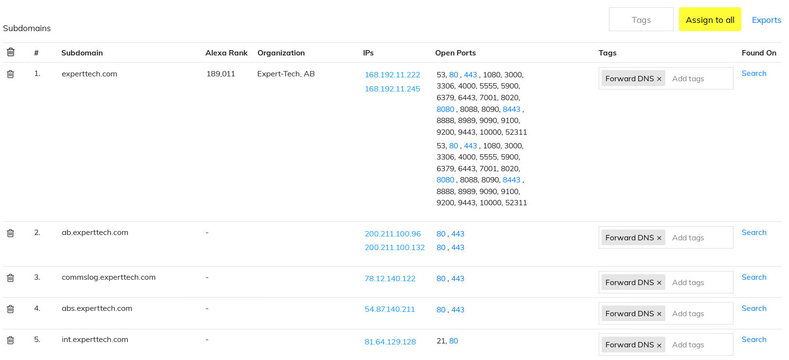The height and width of the screenshot is (360, 789).
Task: Click the Assign to all button
Action: tap(710, 20)
